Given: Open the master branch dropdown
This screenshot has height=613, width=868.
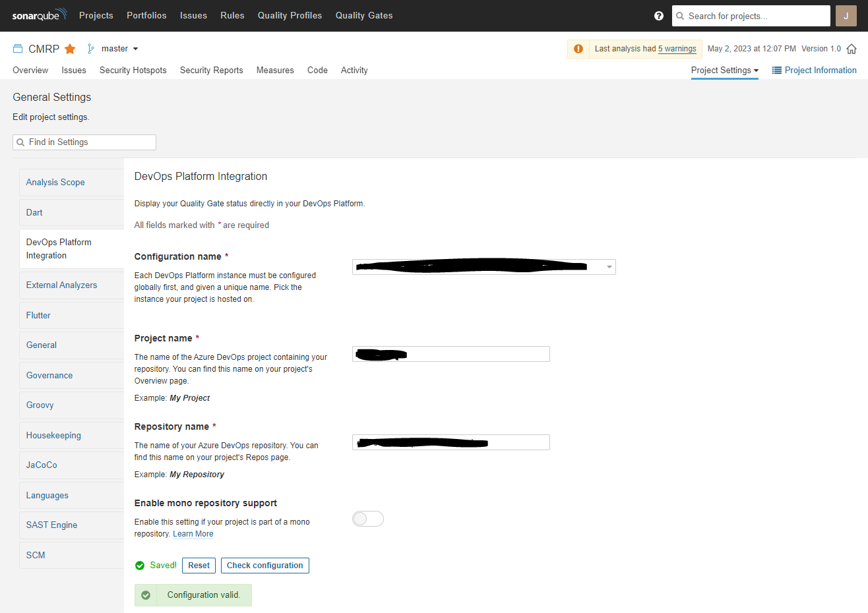Looking at the screenshot, I should tap(119, 49).
